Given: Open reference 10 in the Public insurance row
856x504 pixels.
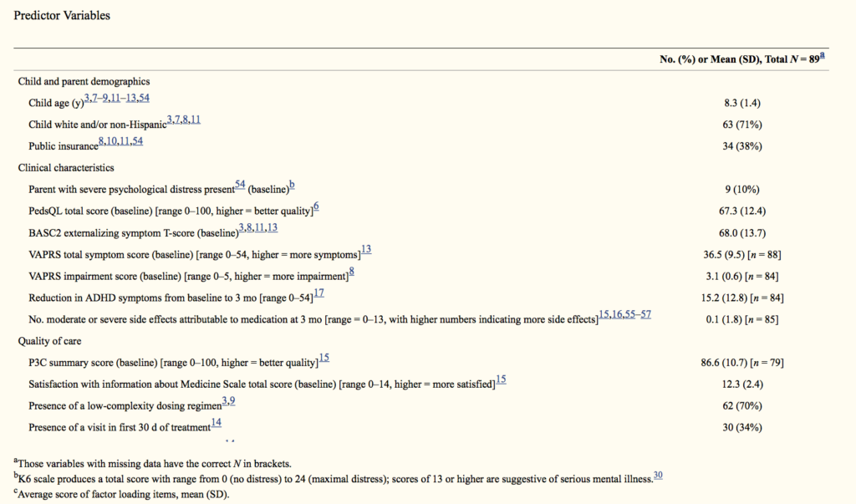Looking at the screenshot, I should tap(112, 141).
